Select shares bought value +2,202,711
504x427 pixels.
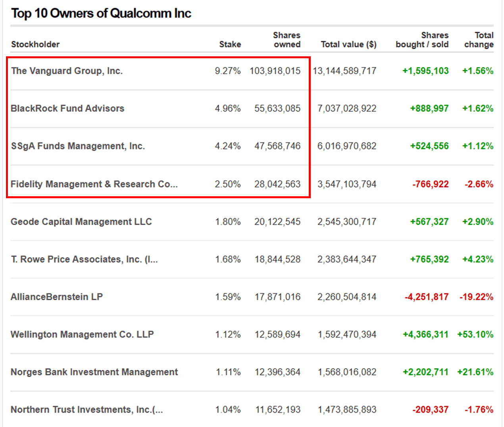(425, 372)
